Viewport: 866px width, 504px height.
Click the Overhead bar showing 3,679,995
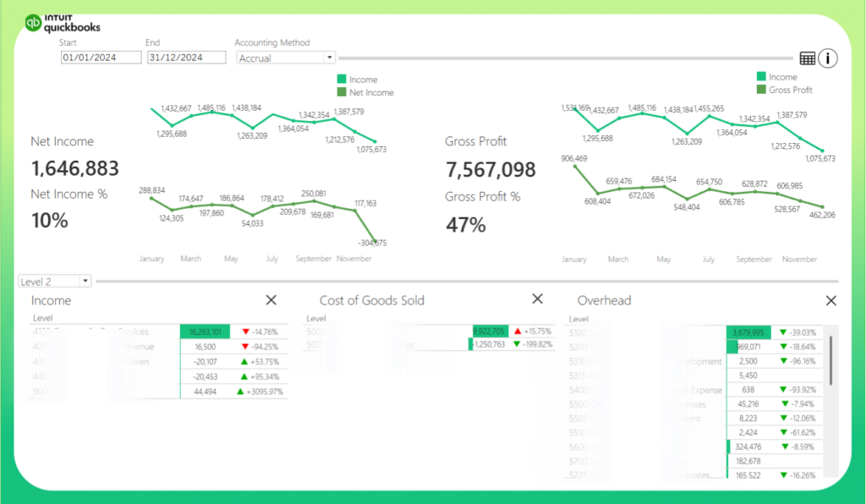[748, 332]
